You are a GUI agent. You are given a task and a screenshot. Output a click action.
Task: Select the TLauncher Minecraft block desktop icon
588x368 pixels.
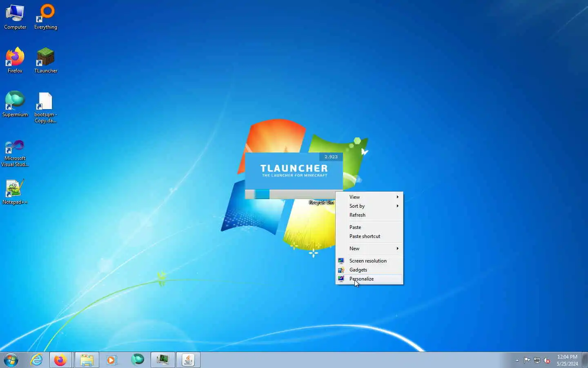pyautogui.click(x=46, y=61)
